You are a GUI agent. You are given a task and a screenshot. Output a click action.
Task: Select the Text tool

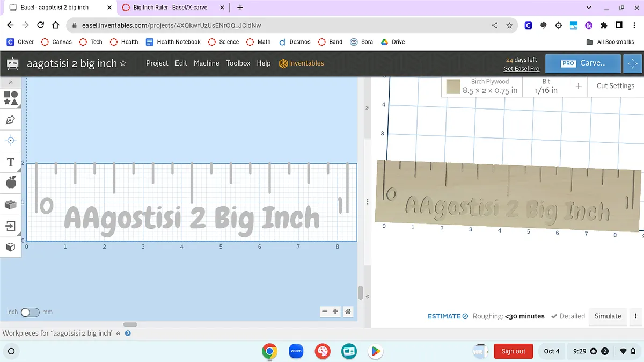[x=11, y=162]
